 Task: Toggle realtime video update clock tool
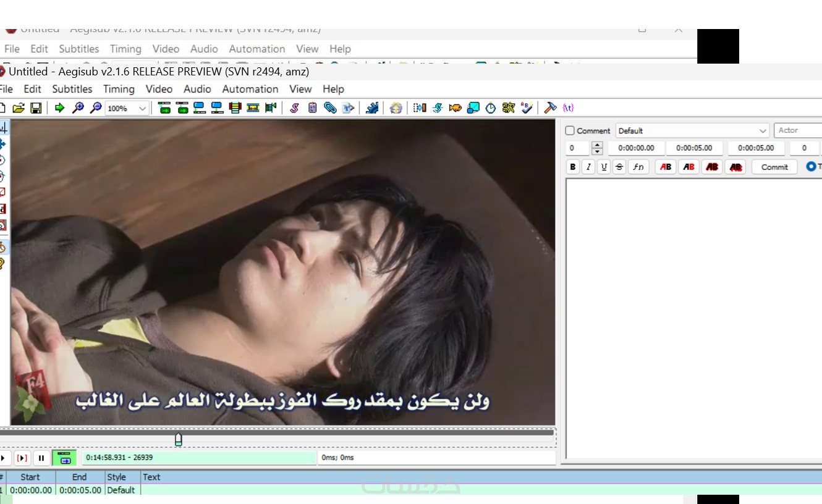point(2,247)
